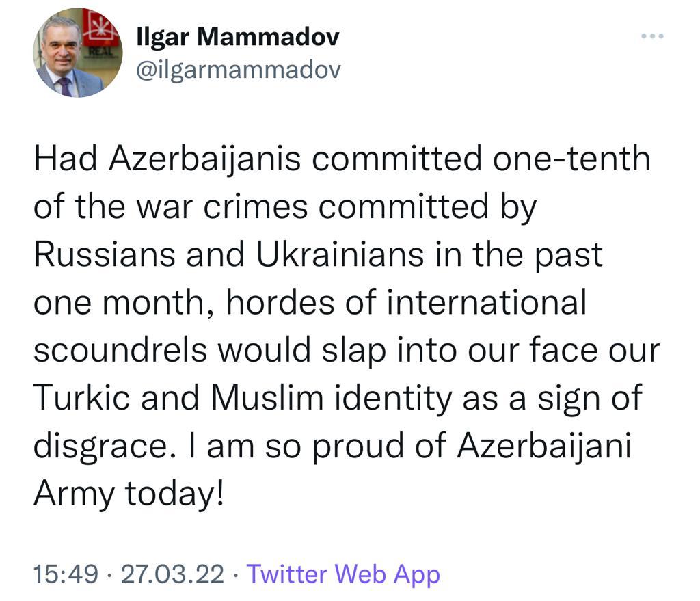Viewport: 700px width, 601px height.
Task: Click the word "Azerbaijanis" in first line
Action: tap(205, 159)
